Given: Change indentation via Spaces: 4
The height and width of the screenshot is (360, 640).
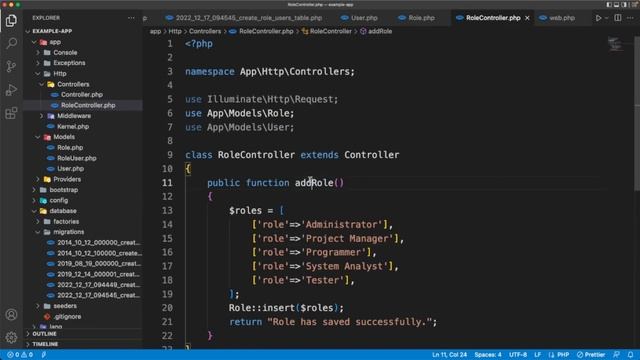Looking at the screenshot, I should [488, 355].
